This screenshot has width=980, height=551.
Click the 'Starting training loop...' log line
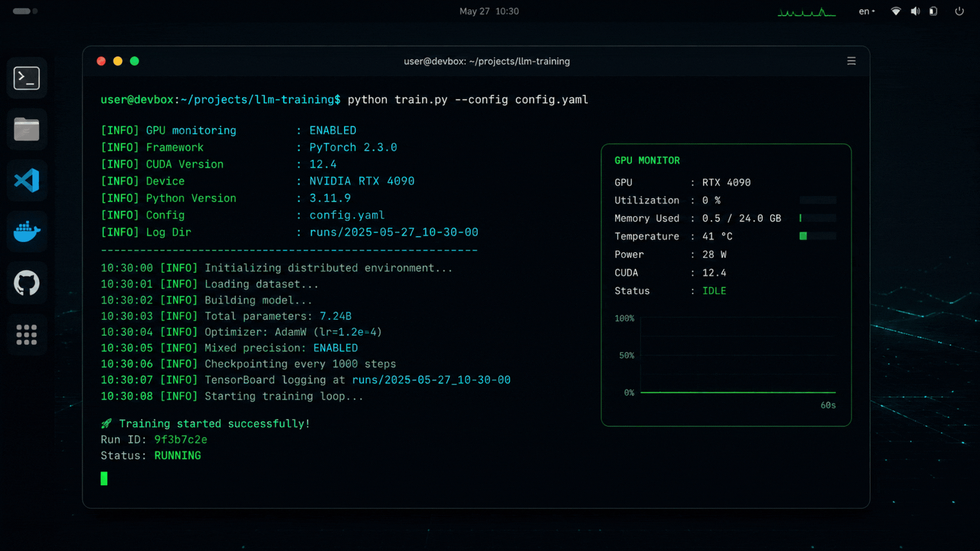coord(232,396)
